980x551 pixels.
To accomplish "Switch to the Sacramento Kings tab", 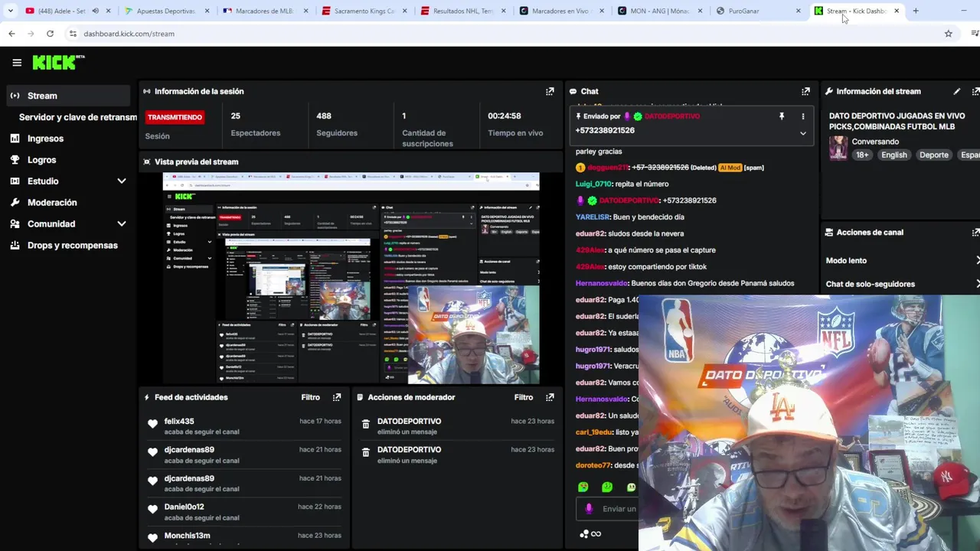I will click(364, 11).
